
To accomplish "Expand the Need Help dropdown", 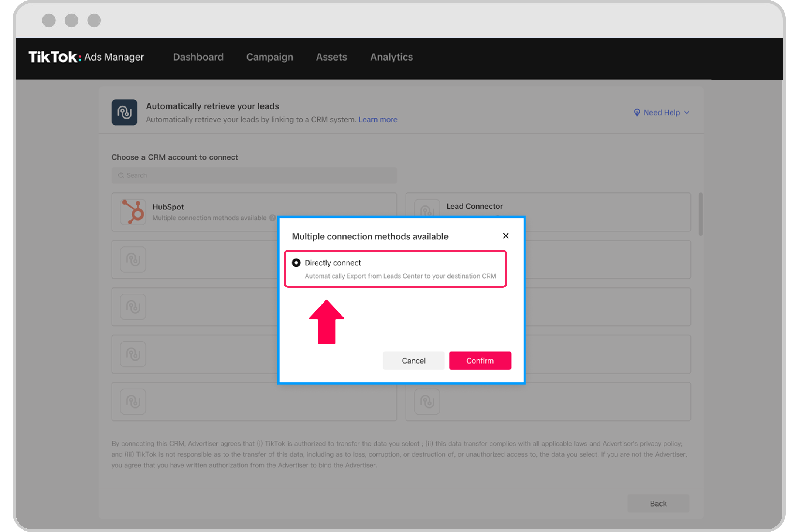I will tap(662, 112).
